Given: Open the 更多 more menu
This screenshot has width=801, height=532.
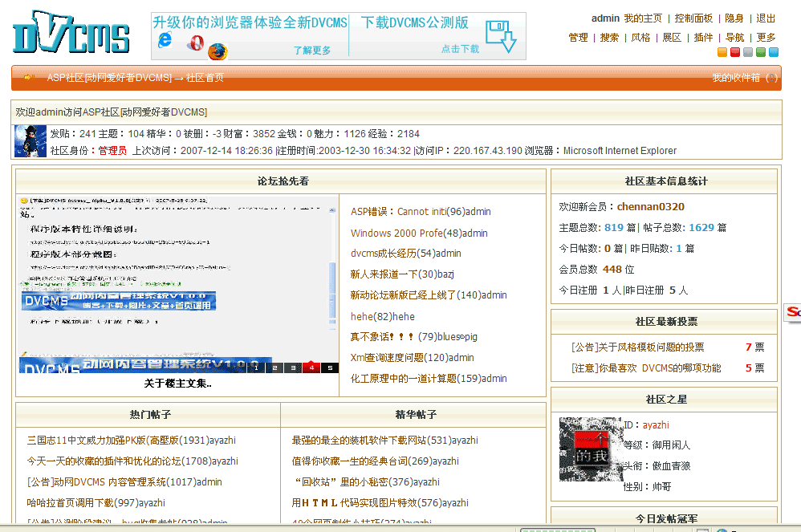Looking at the screenshot, I should (766, 37).
